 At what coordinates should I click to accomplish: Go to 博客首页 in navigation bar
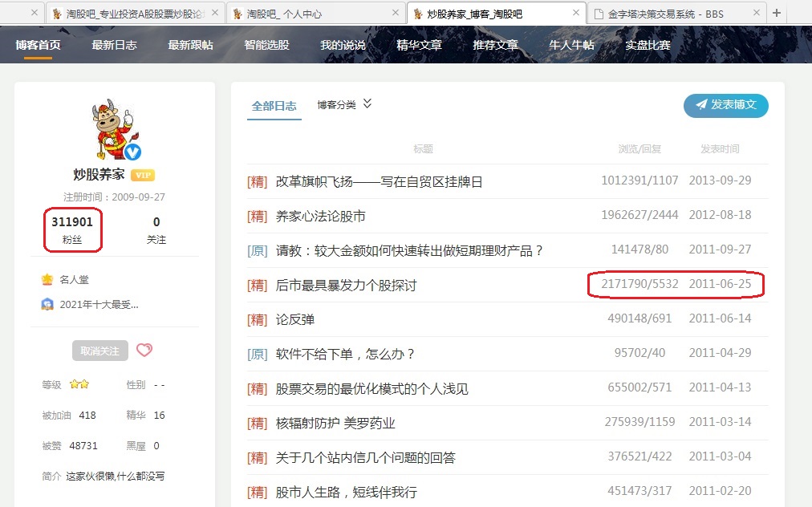38,45
